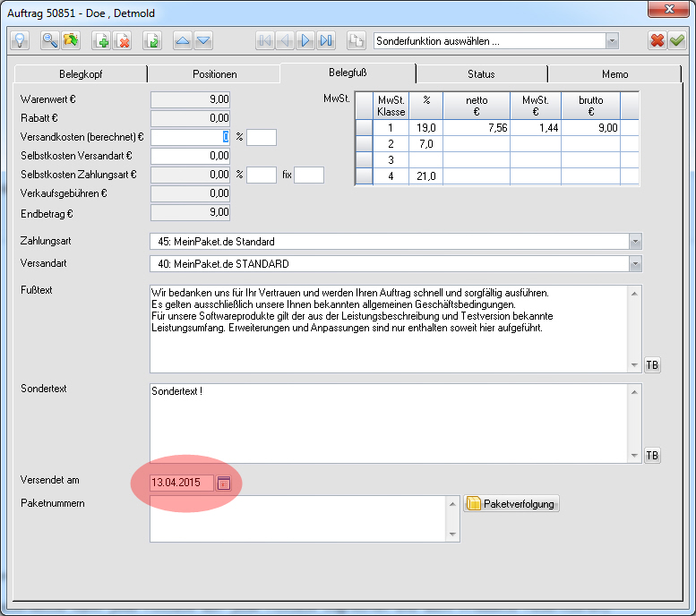This screenshot has height=616, width=696.
Task: Go to next record
Action: [305, 41]
